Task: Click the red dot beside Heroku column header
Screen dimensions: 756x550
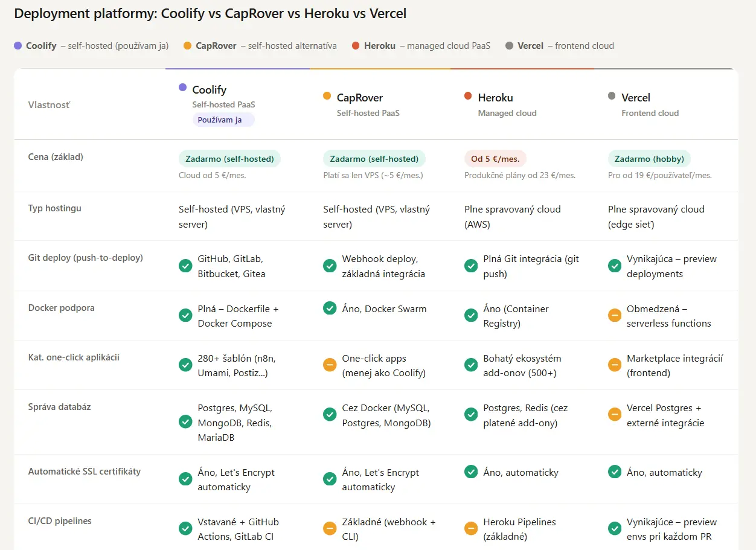Action: click(x=468, y=96)
